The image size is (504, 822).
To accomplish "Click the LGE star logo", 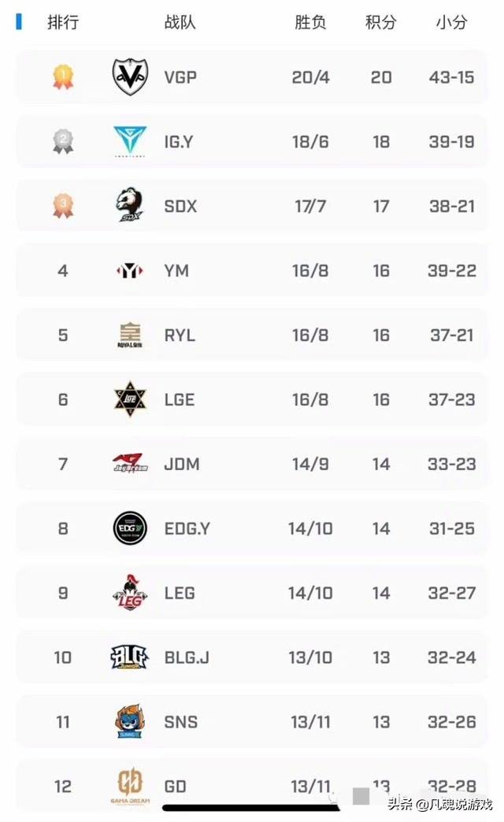I will pos(130,400).
